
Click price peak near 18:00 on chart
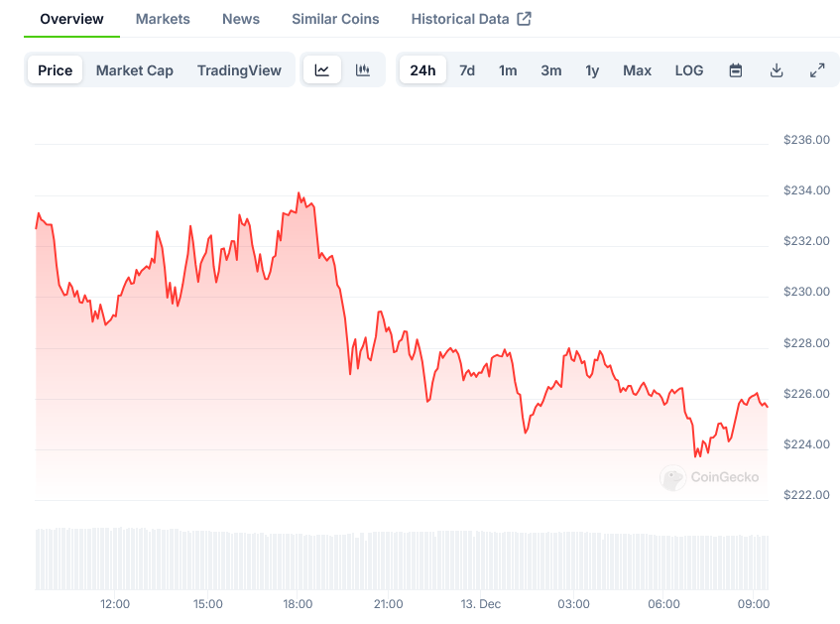tap(299, 193)
